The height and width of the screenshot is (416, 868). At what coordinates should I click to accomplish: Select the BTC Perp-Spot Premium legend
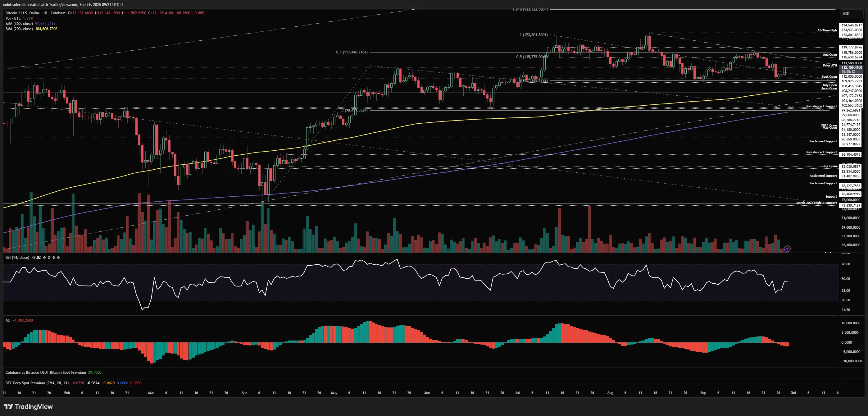(37, 383)
